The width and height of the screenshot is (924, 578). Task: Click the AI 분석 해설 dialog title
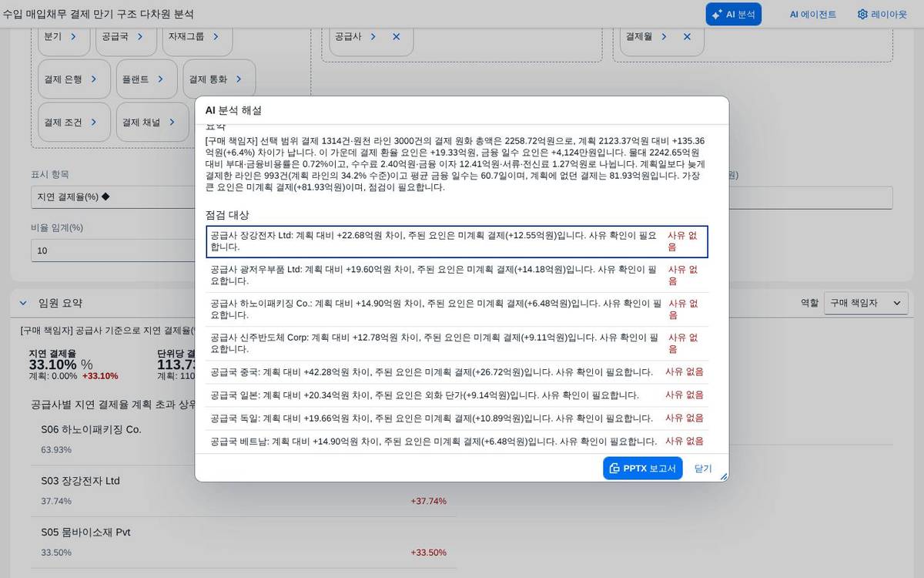[233, 110]
